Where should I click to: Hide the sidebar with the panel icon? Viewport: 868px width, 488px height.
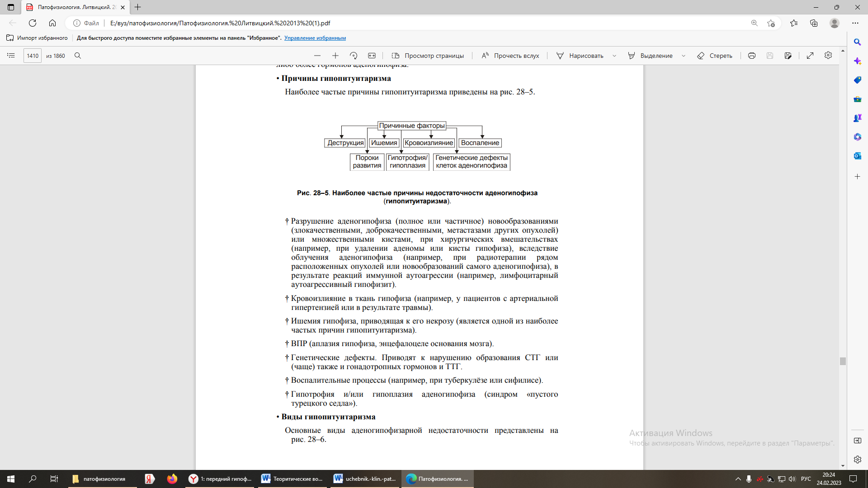[857, 441]
